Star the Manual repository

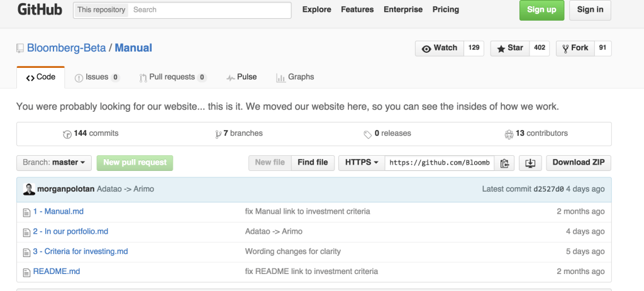[x=510, y=48]
